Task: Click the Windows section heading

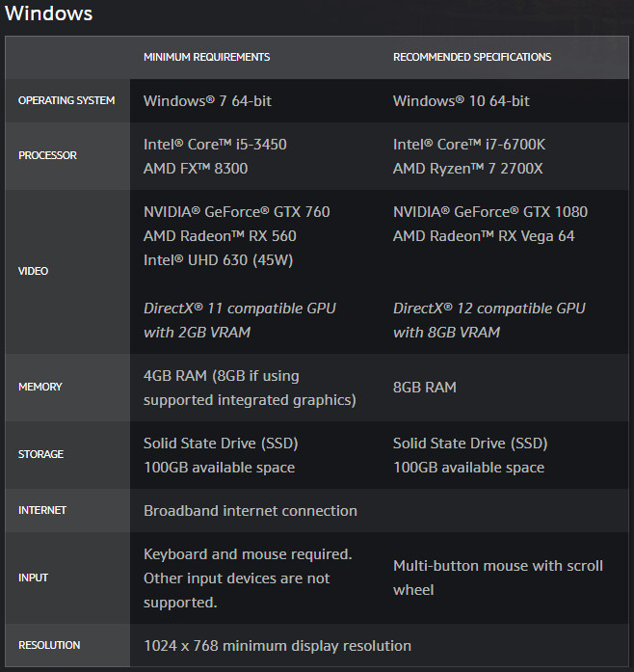Action: (48, 13)
